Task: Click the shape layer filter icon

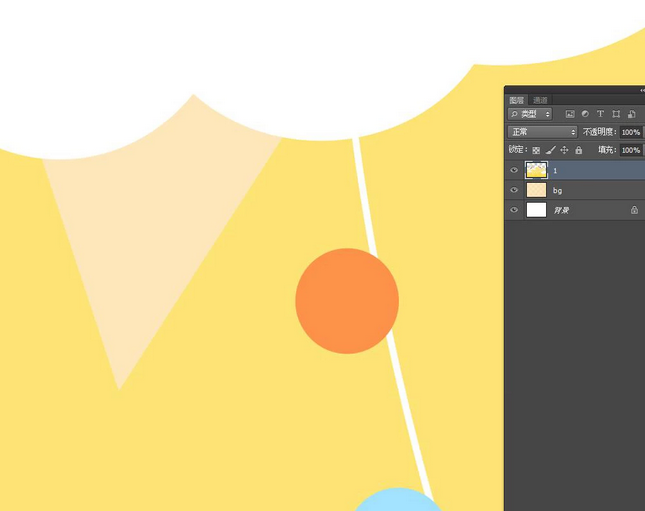Action: click(616, 114)
